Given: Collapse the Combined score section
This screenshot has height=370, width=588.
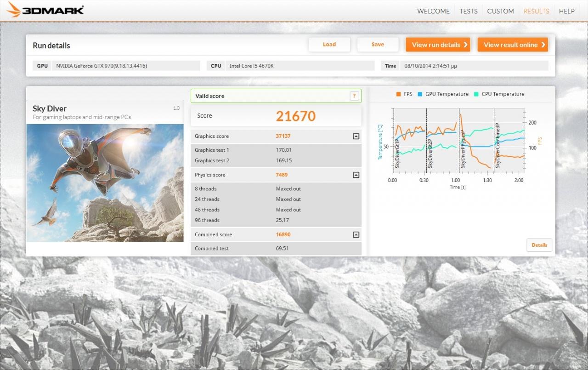Looking at the screenshot, I should [356, 235].
